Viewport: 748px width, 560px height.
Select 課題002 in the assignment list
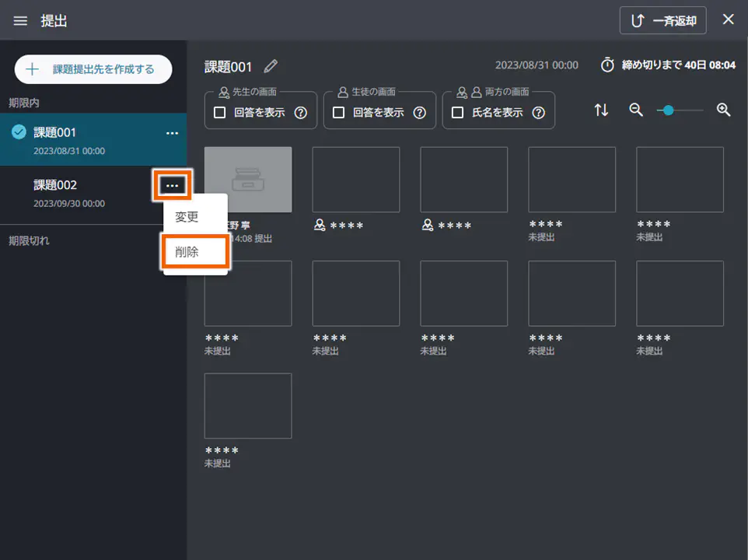click(x=78, y=192)
